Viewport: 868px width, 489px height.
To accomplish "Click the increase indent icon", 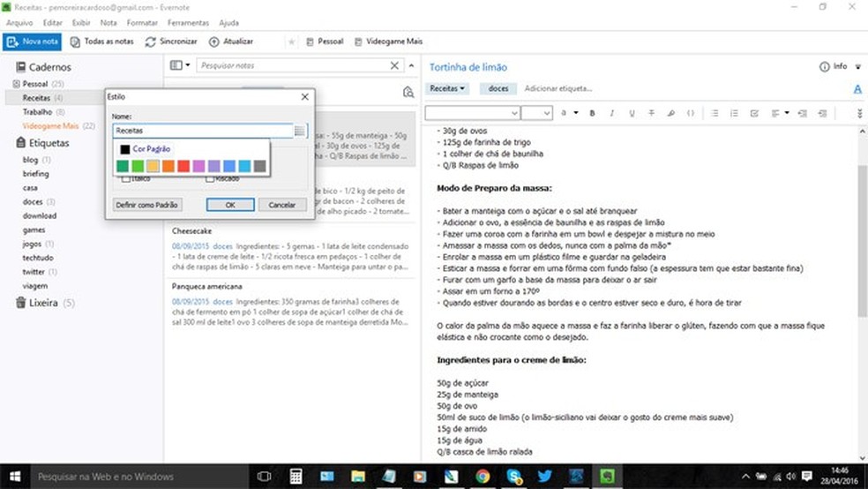I will coord(822,113).
